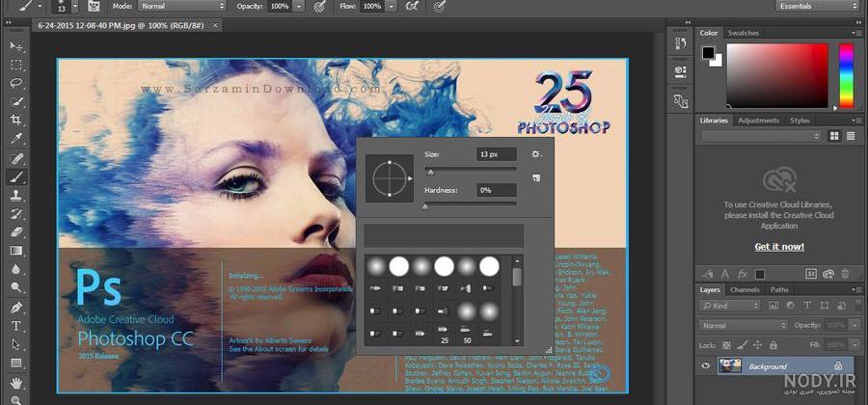Toggle lock all for layer
This screenshot has width=868, height=405.
(773, 344)
